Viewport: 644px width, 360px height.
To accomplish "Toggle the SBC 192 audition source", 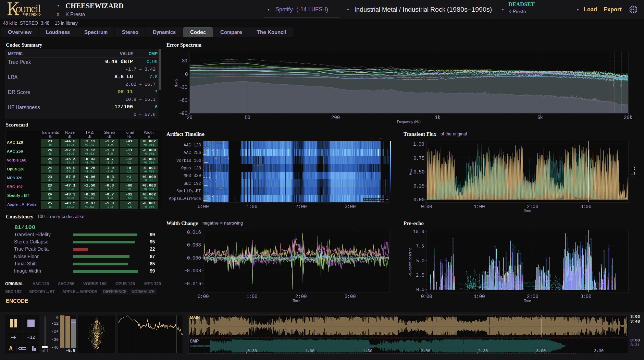I will (x=13, y=292).
